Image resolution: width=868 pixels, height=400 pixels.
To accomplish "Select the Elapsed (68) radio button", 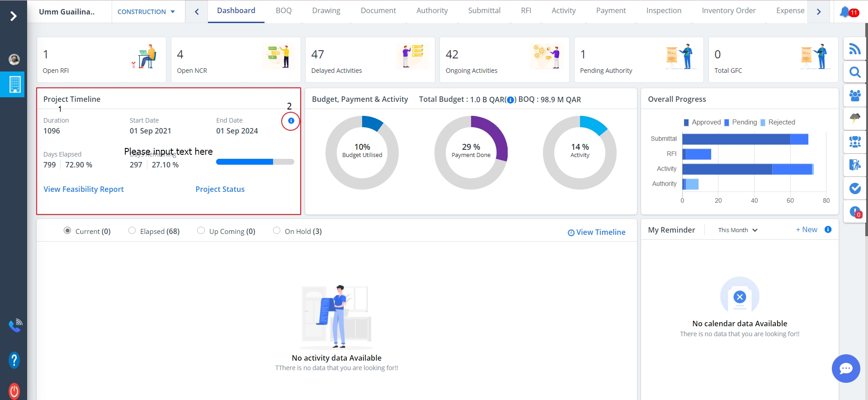I will (132, 231).
